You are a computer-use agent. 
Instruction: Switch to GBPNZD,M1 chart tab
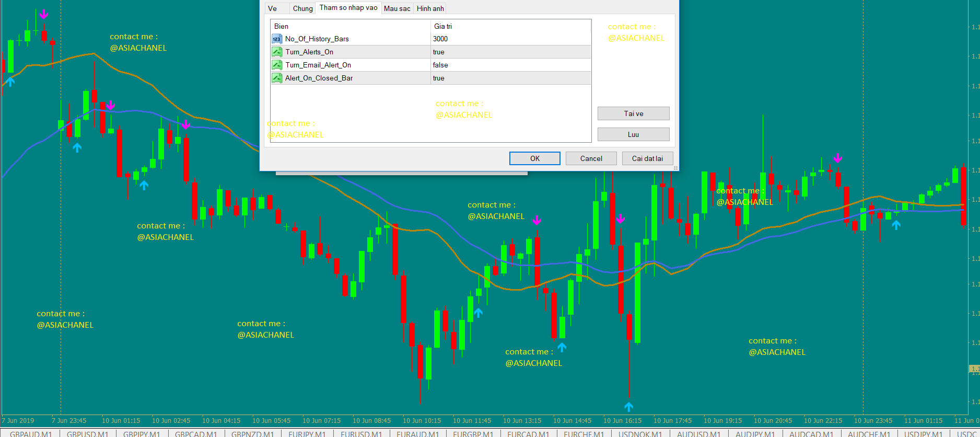click(252, 434)
